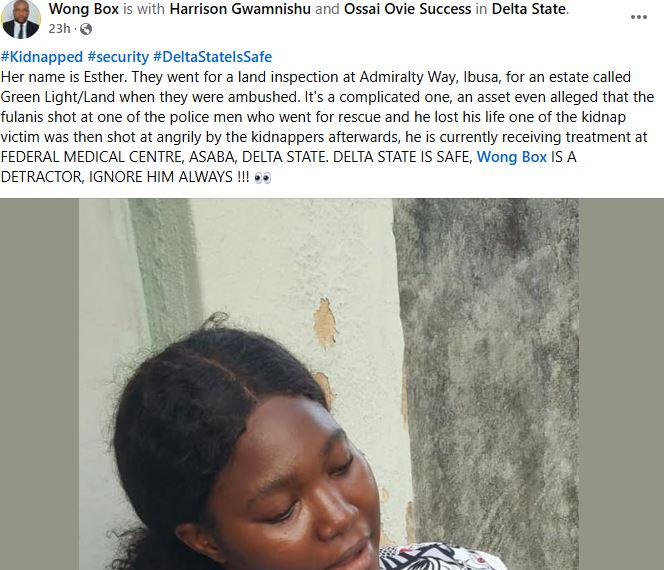Open the #DeltaStateIsSafe hashtag
The image size is (664, 570).
pos(212,57)
